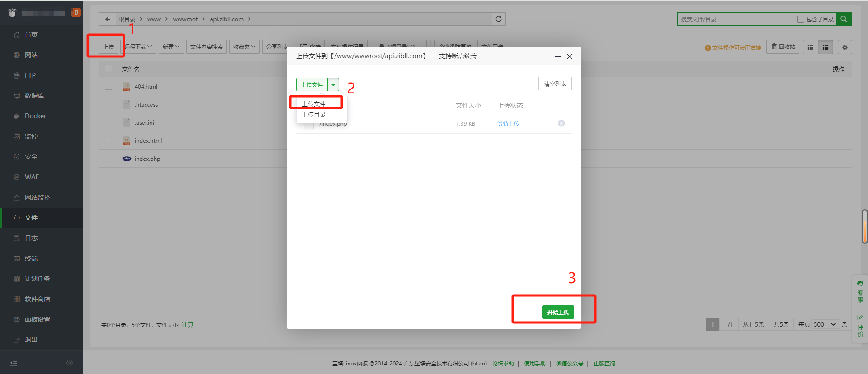Open 软件商店 in the sidebar
The image size is (868, 374).
[x=37, y=299]
